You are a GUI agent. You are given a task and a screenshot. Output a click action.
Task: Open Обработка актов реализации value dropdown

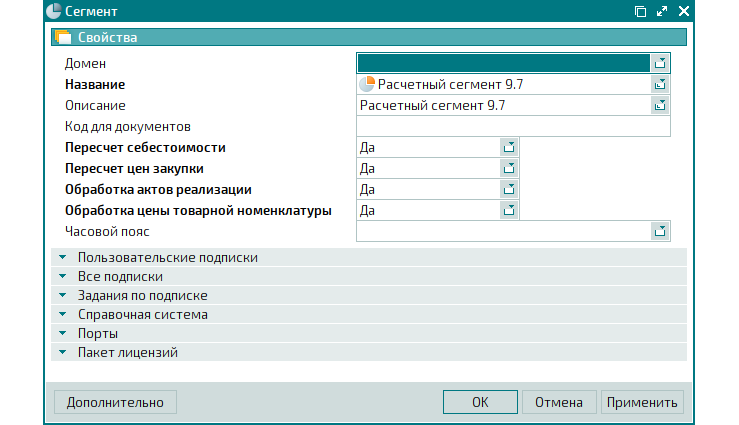(x=509, y=189)
